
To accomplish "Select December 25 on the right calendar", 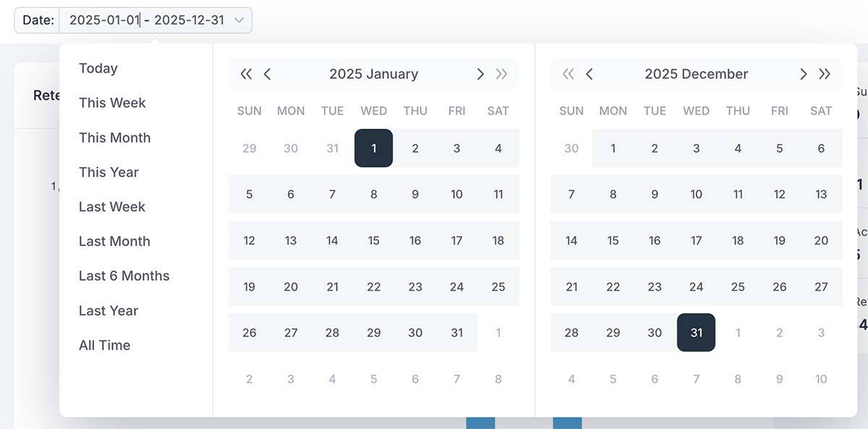I will (738, 286).
